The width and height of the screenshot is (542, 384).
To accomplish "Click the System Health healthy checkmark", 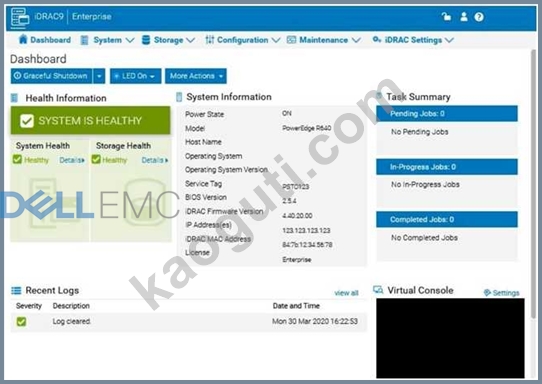I will (17, 159).
